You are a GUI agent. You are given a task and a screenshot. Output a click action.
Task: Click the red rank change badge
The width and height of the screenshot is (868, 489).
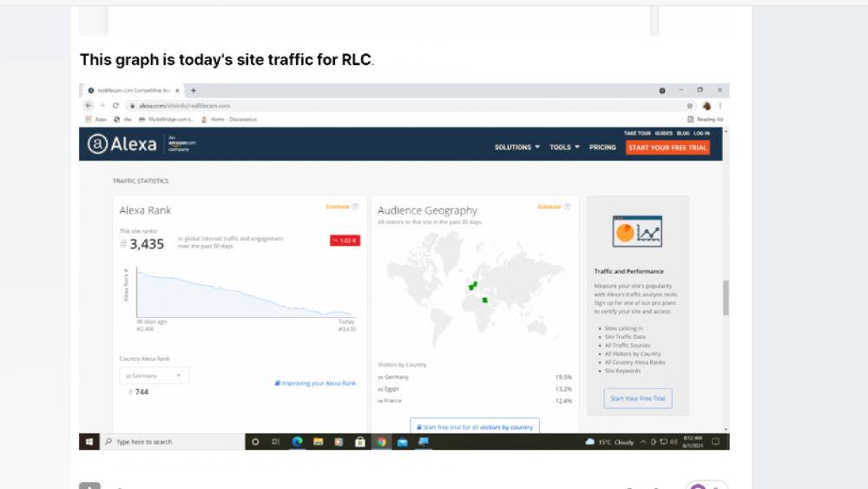(x=345, y=241)
